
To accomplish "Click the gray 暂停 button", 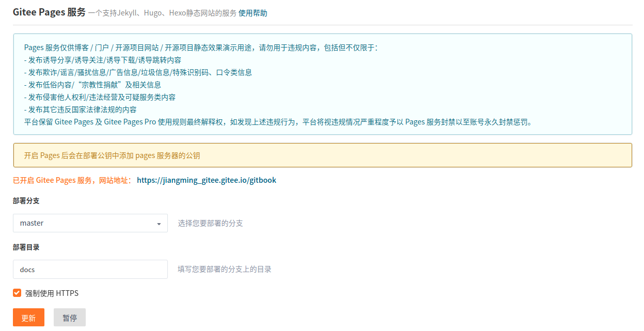I will click(x=70, y=318).
